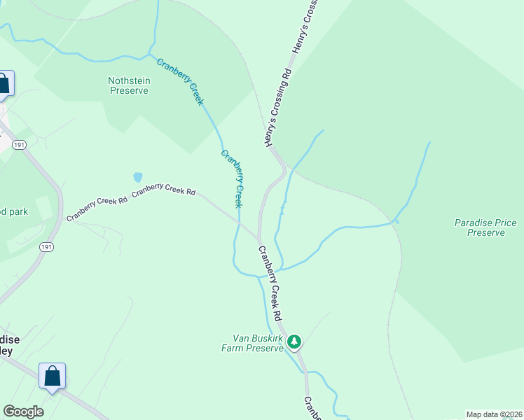Click the vertical Cranberry Creek Rd label

tap(270, 283)
